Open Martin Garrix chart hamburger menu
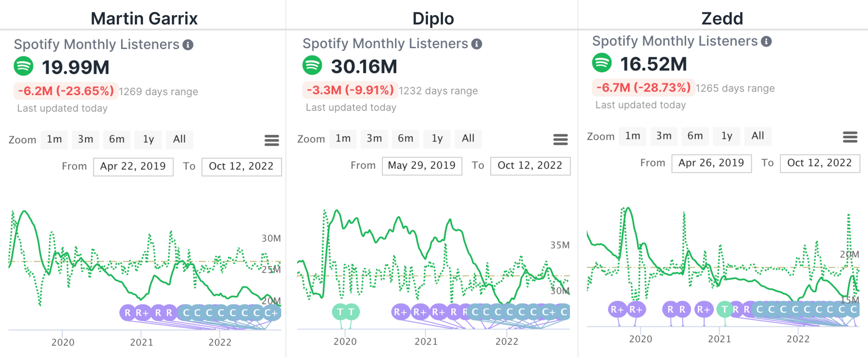Screen dimensions: 868x357 272,140
